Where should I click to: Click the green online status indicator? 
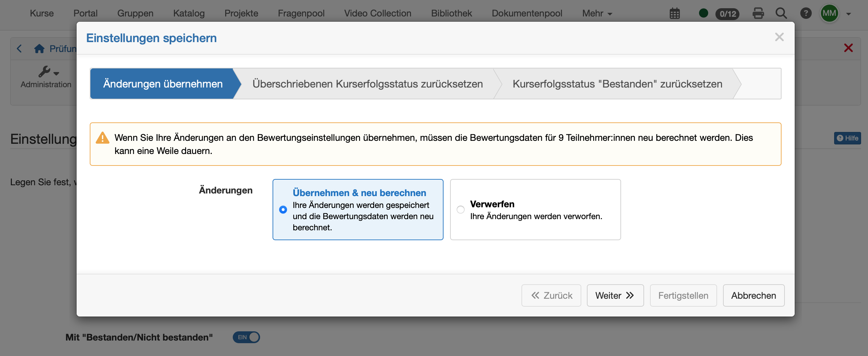coord(703,13)
